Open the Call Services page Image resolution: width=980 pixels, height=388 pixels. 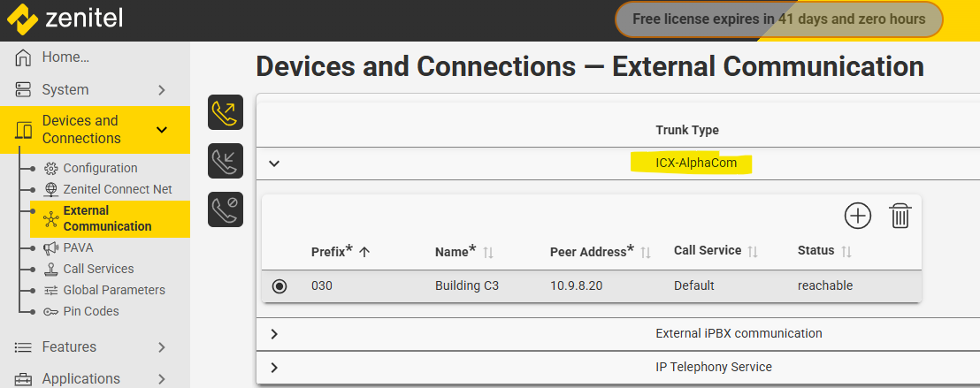pos(98,269)
